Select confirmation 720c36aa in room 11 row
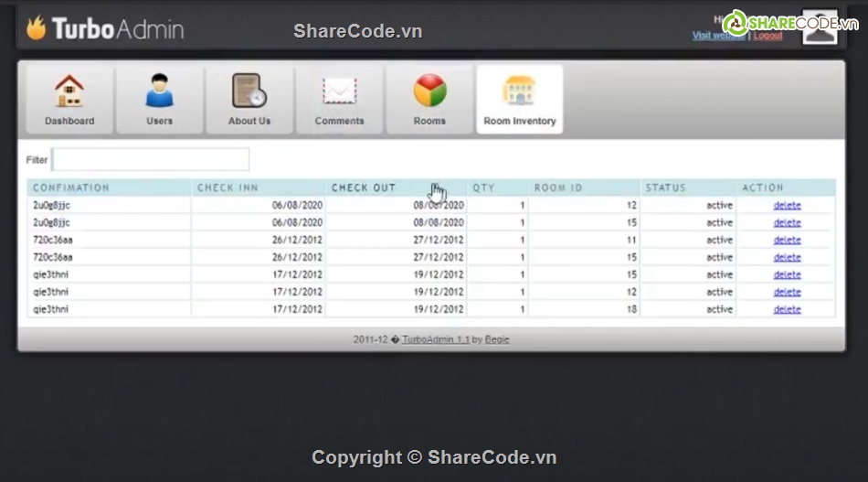The width and height of the screenshot is (868, 482). 53,240
